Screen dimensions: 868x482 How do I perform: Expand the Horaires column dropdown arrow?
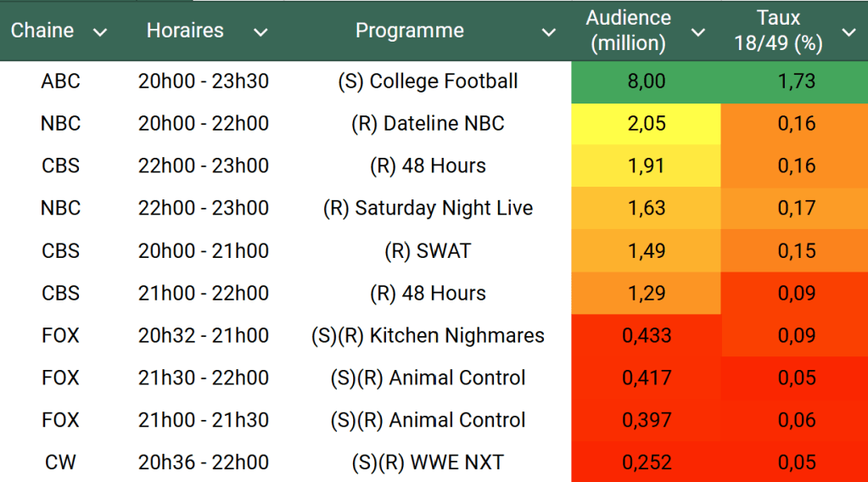260,32
